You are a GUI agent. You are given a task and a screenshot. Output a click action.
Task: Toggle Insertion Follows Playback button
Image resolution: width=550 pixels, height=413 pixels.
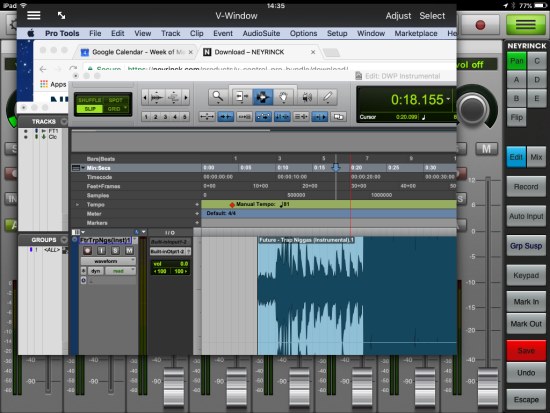pyautogui.click(x=320, y=117)
